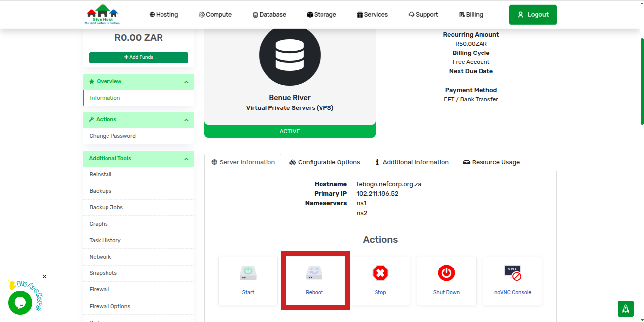Image resolution: width=644 pixels, height=322 pixels.
Task: Click the stack icon beside Database
Action: click(255, 15)
